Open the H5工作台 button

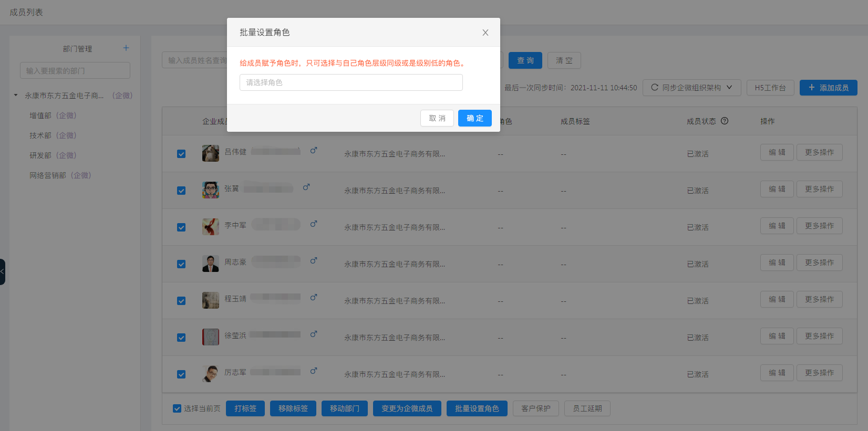pos(770,88)
